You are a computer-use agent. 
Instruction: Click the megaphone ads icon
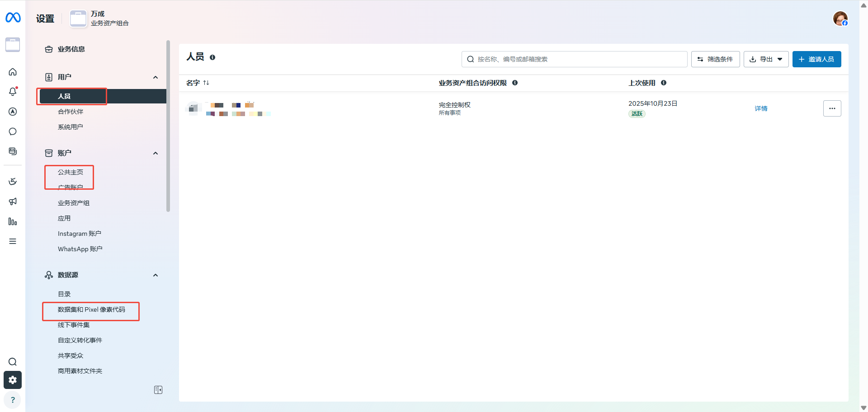click(x=13, y=201)
